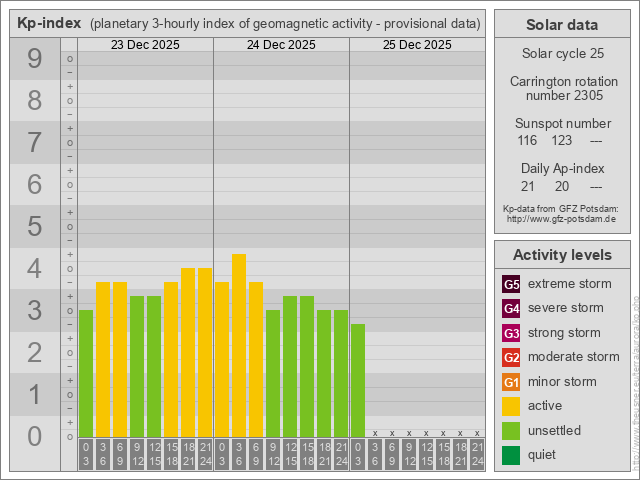640x480 pixels.
Task: Click the yellow active level swatch
Action: [x=511, y=406]
